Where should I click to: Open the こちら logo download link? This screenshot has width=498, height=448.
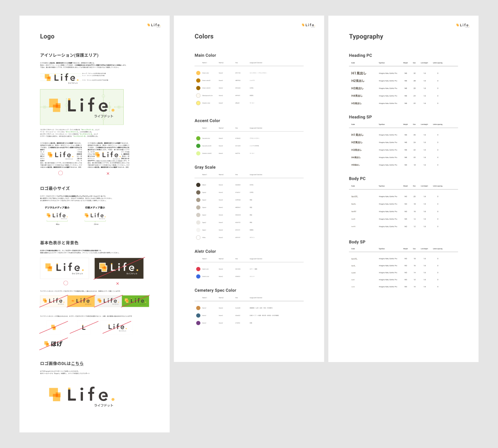77,364
